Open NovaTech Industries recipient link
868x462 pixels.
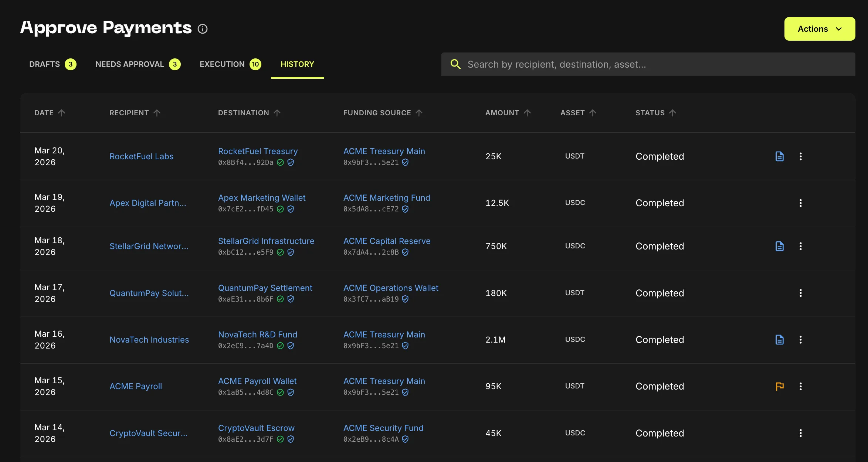[149, 340]
